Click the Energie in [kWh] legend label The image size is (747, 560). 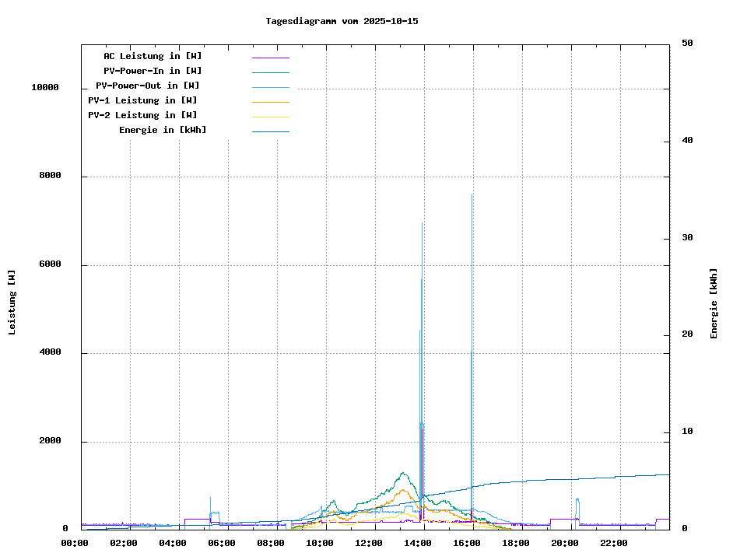163,130
